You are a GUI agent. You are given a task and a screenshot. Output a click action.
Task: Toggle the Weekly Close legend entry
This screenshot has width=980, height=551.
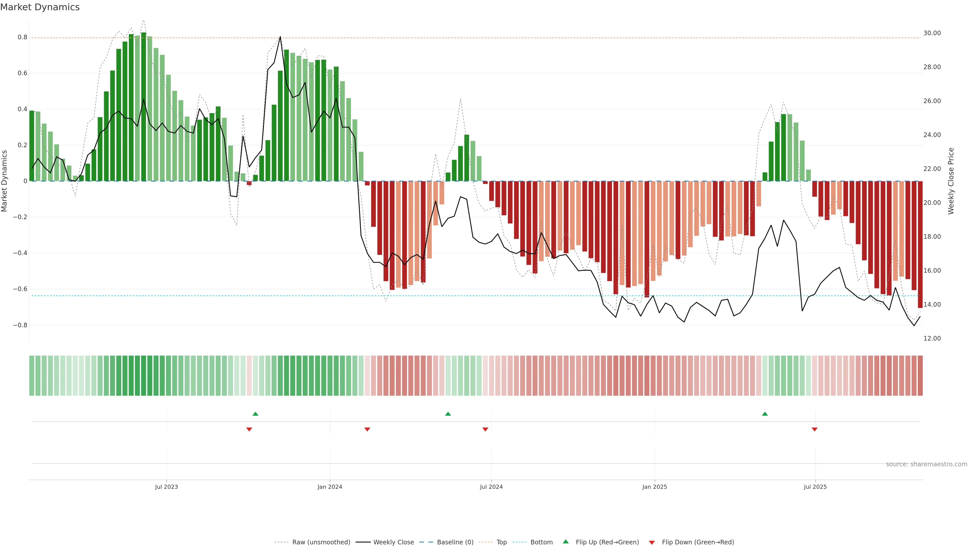(393, 542)
